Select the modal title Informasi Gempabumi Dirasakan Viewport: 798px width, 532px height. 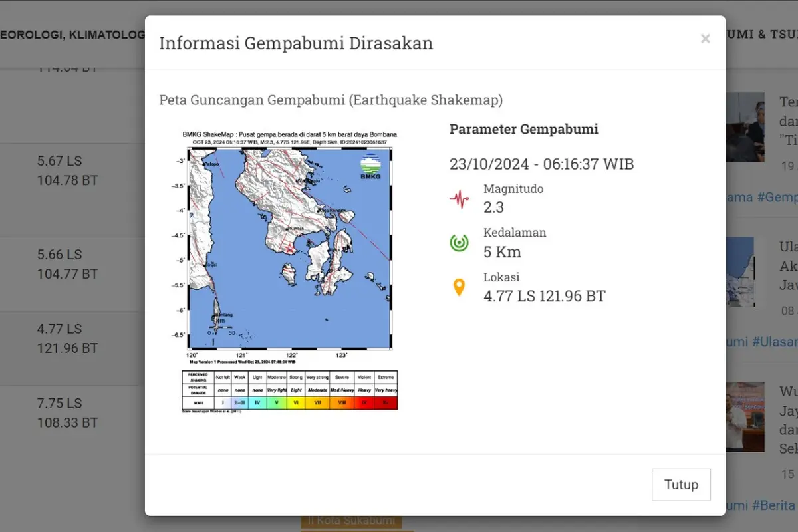point(296,43)
